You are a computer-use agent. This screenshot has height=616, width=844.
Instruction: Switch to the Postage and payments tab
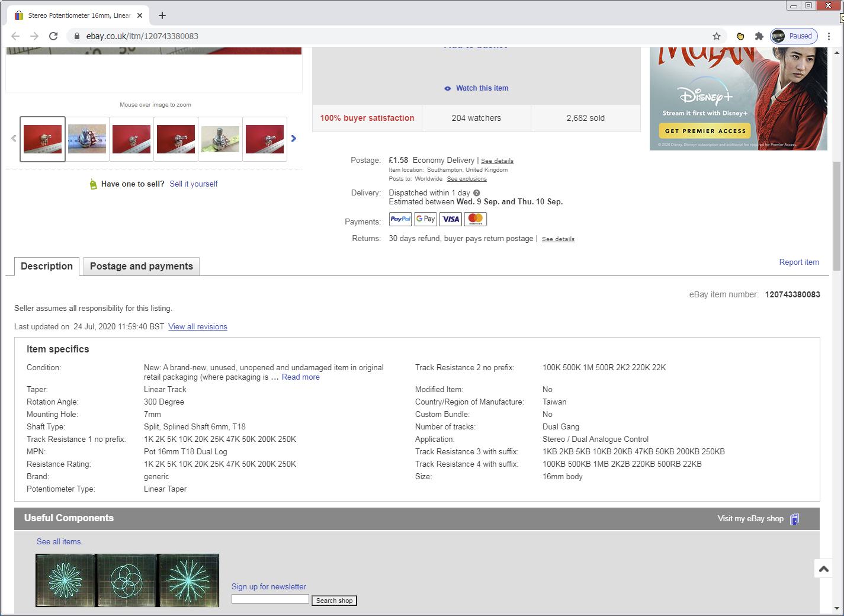point(141,266)
